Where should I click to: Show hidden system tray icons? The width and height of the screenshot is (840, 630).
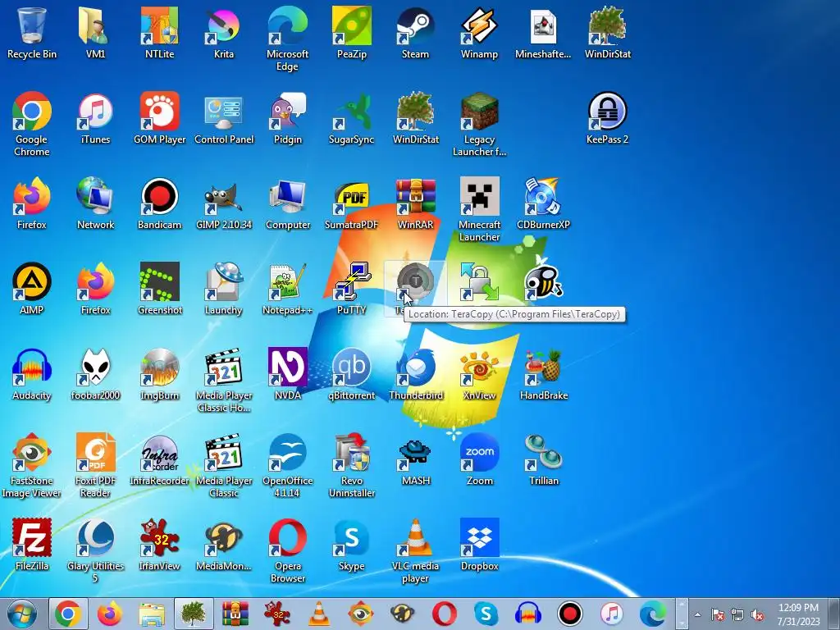[697, 614]
